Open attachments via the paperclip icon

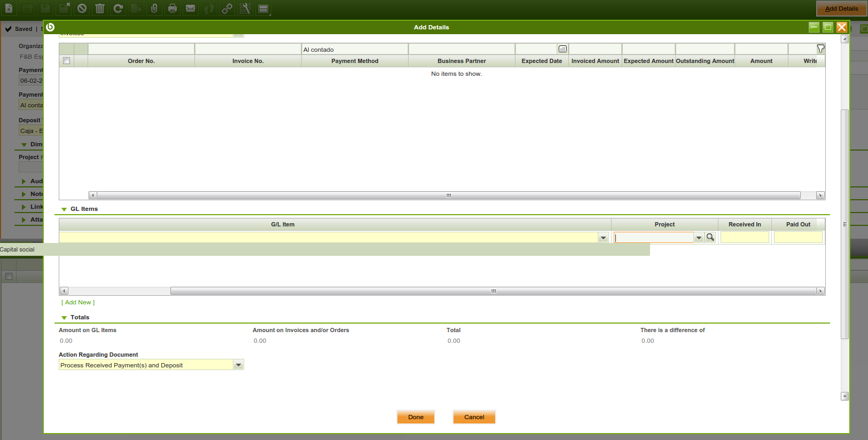click(x=154, y=9)
